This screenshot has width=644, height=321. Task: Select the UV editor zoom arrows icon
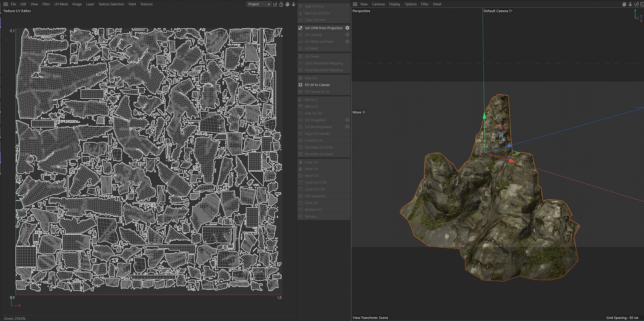pyautogui.click(x=294, y=4)
